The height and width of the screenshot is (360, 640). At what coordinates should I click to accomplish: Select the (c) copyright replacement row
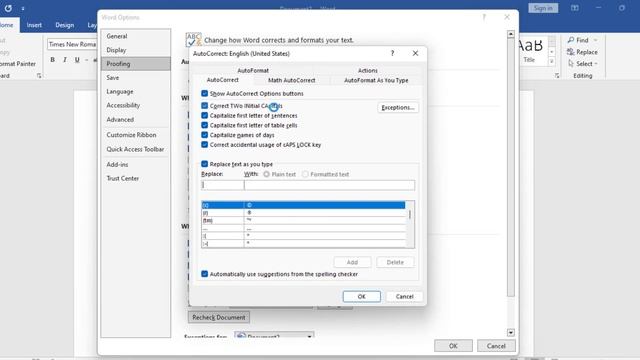[303, 205]
